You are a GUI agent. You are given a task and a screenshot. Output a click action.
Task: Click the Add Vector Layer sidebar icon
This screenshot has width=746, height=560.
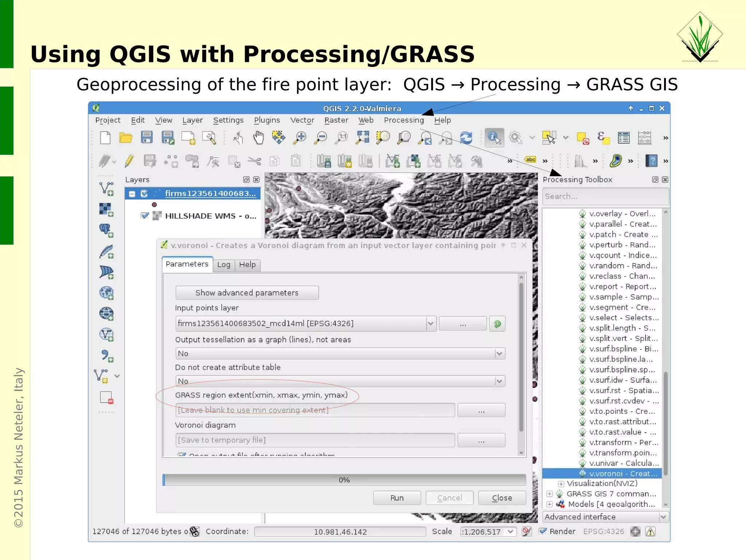point(106,189)
